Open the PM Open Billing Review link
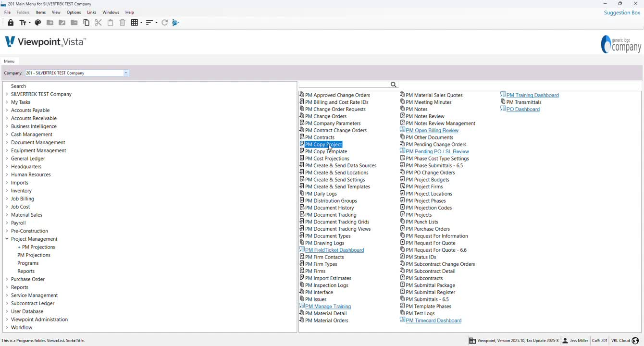 click(432, 130)
